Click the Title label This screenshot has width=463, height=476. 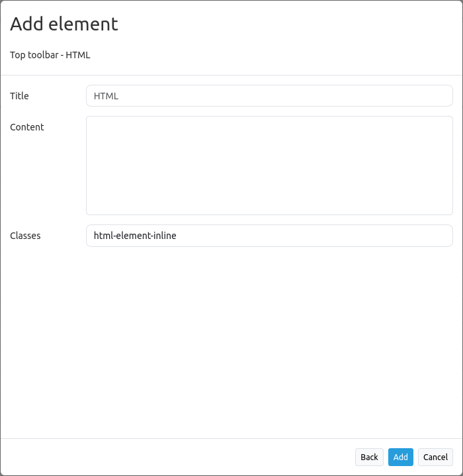tap(19, 96)
